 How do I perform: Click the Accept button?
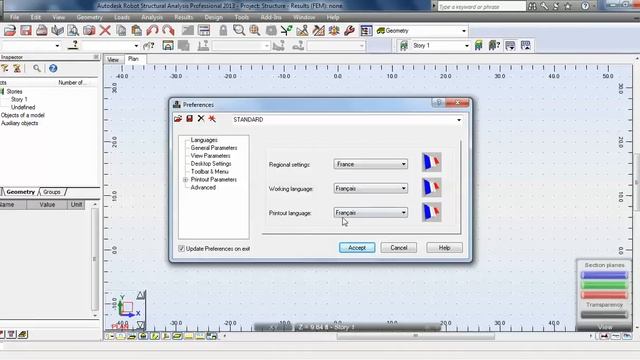[x=357, y=248]
